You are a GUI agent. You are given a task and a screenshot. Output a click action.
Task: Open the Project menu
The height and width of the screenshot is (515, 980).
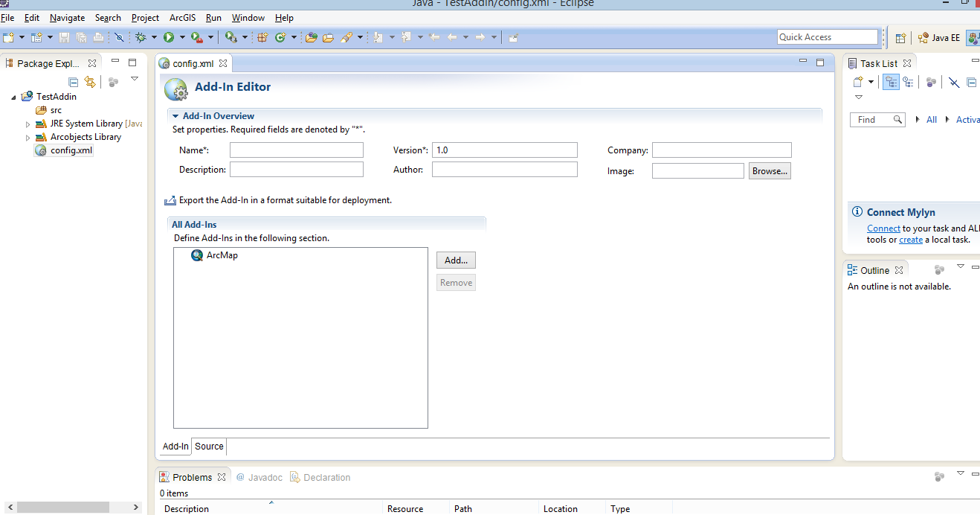(145, 17)
